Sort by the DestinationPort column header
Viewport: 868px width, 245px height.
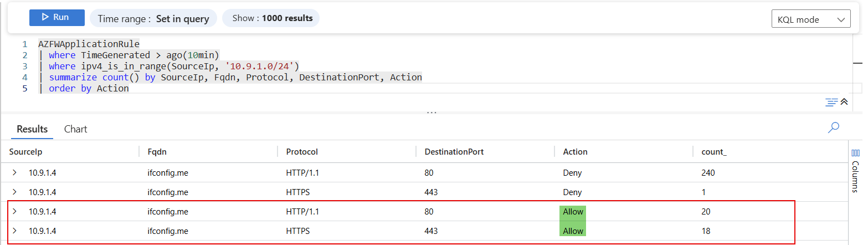(454, 152)
